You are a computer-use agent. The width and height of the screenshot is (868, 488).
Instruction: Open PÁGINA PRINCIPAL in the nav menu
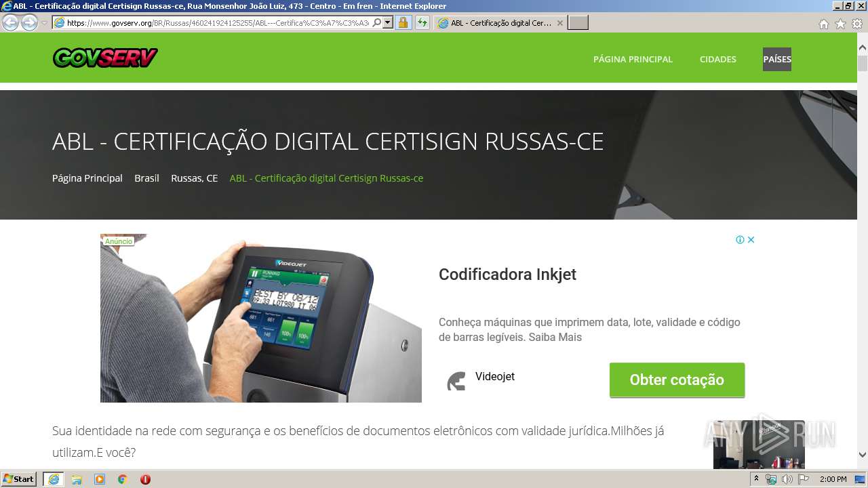coord(633,59)
